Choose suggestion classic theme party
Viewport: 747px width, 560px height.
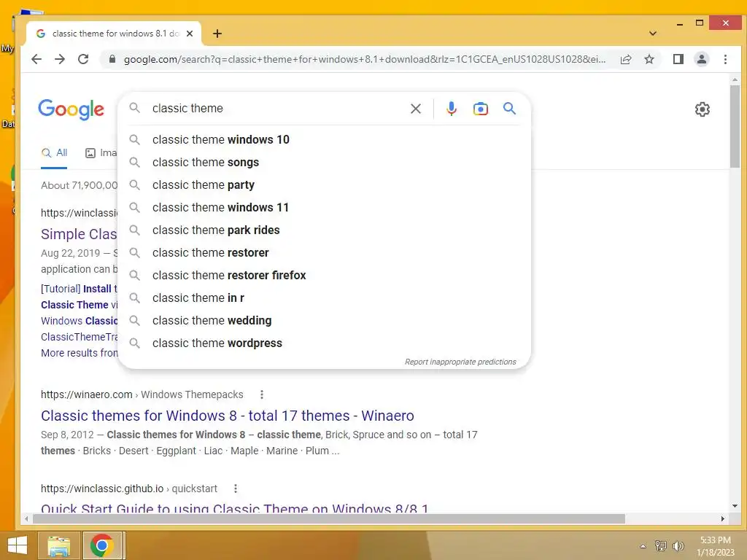(x=324, y=184)
